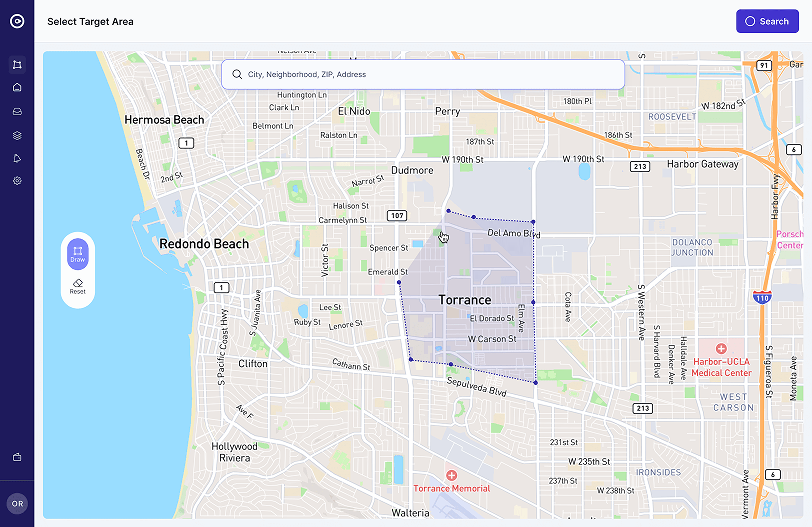The image size is (812, 527).
Task: Focus the City, Neighborhood, ZIP, Address field
Action: 423,75
